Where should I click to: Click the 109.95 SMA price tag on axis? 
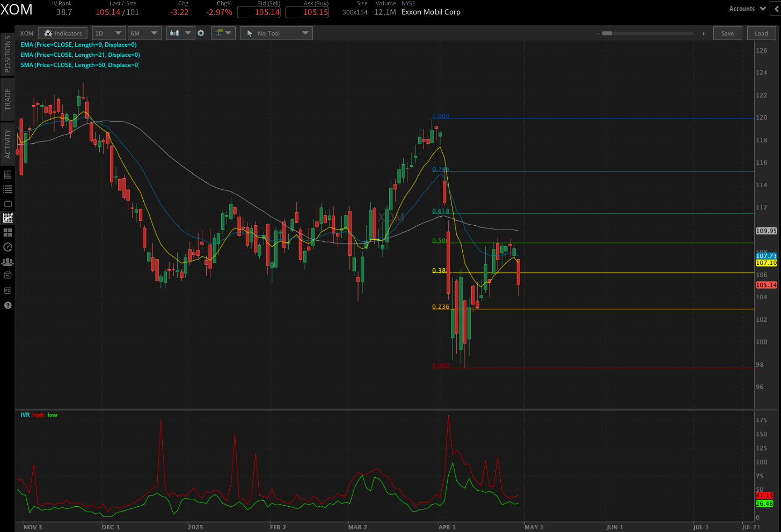pyautogui.click(x=766, y=231)
